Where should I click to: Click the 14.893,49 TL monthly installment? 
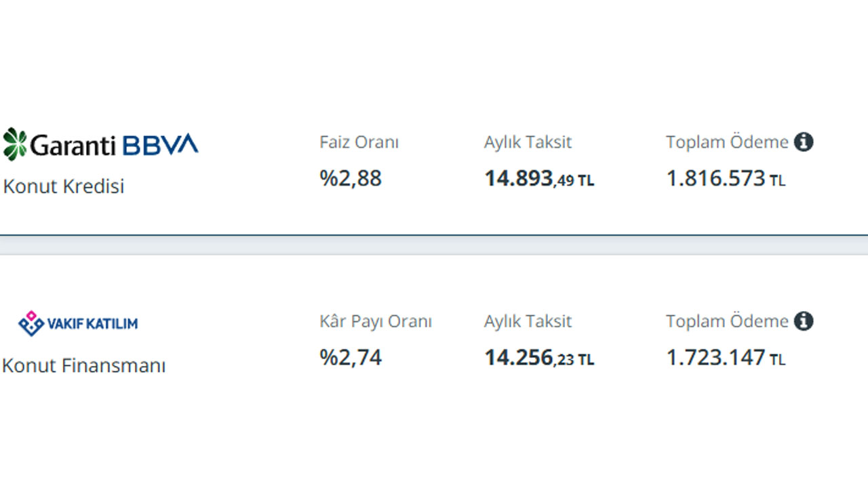[x=539, y=179]
